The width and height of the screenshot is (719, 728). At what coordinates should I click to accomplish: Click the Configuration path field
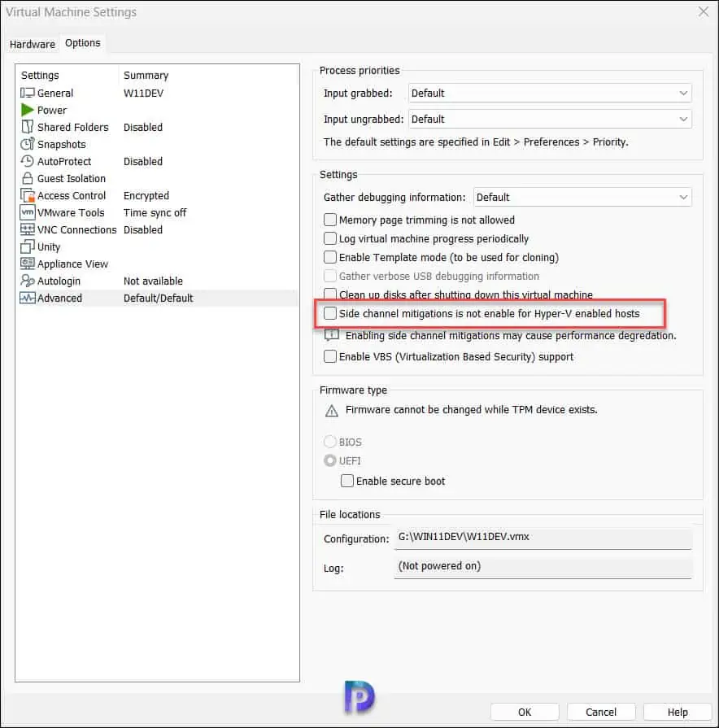tap(543, 538)
